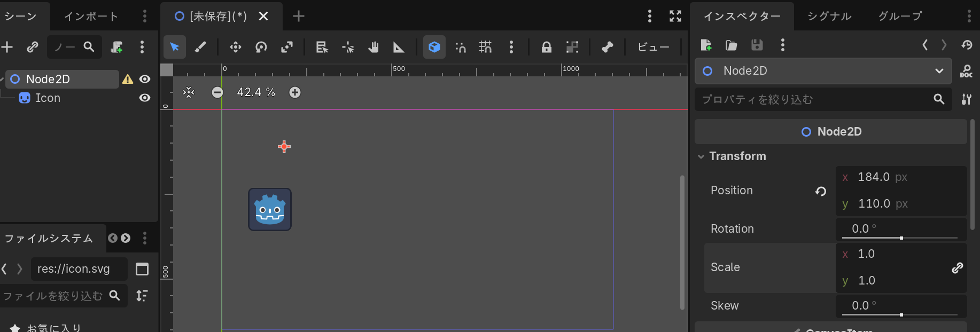Open Scene dock tab options menu

click(x=145, y=16)
